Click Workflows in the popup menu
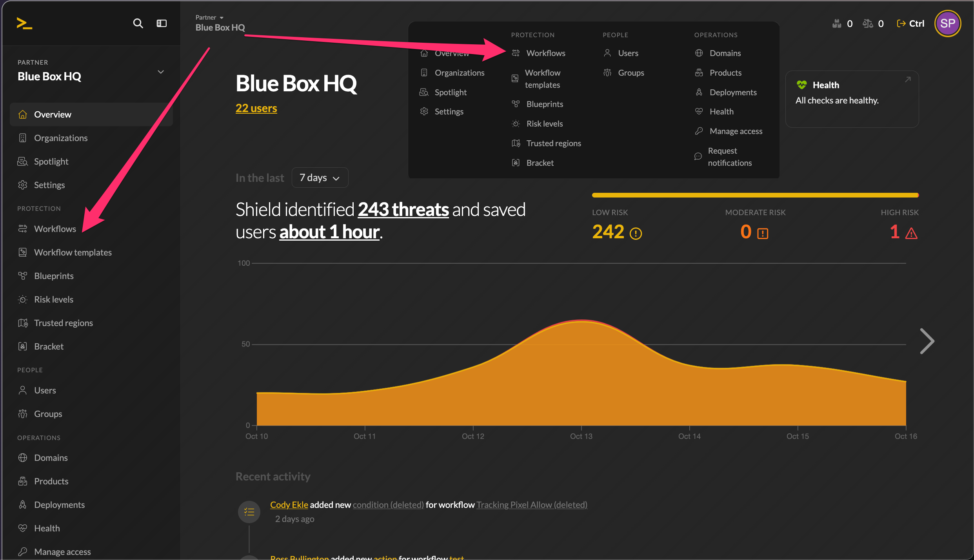Screen dimensions: 974x560 (x=545, y=53)
